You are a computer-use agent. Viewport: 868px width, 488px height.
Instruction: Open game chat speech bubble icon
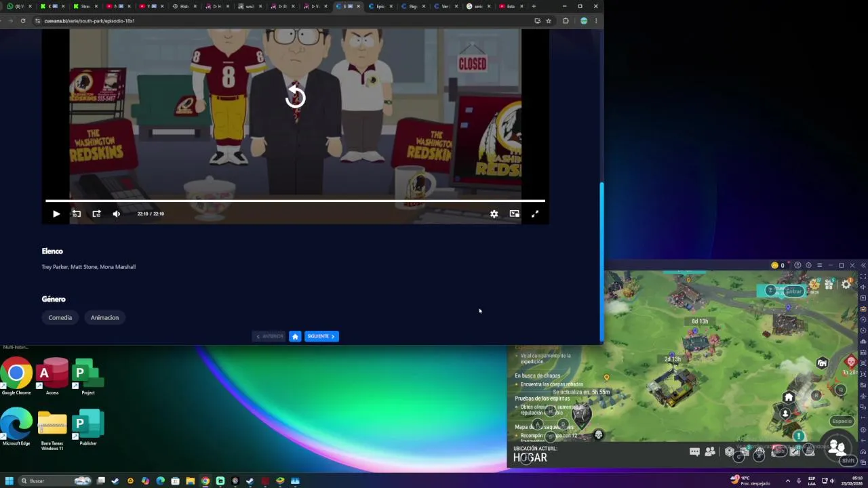pyautogui.click(x=694, y=451)
